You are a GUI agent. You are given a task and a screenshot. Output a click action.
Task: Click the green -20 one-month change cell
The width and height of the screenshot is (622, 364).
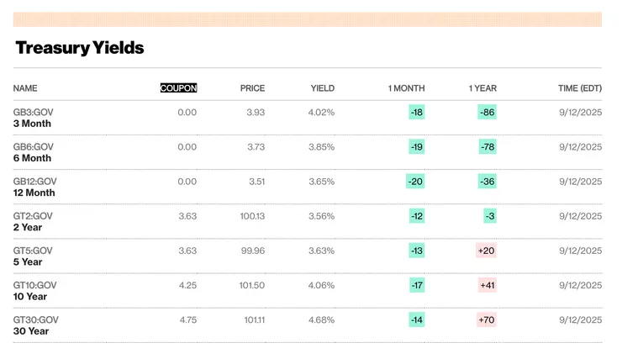415,182
